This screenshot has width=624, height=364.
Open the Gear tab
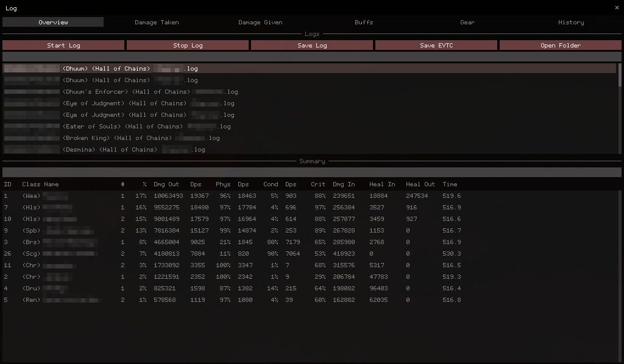[x=467, y=23]
